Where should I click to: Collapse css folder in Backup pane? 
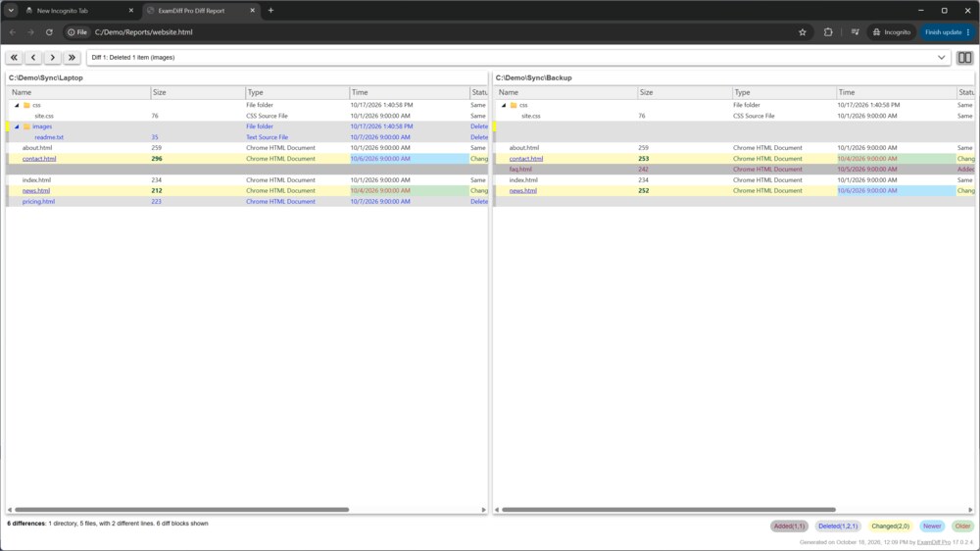(x=504, y=105)
